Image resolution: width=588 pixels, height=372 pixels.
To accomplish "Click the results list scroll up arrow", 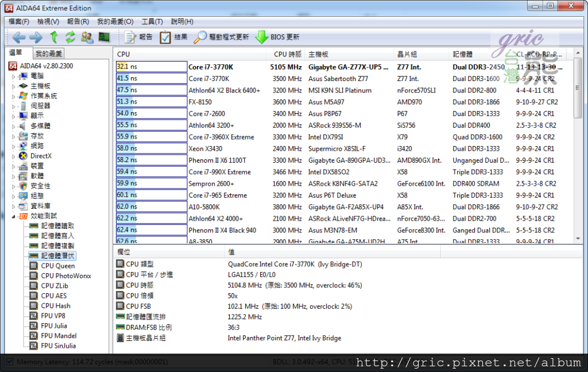I will 578,53.
